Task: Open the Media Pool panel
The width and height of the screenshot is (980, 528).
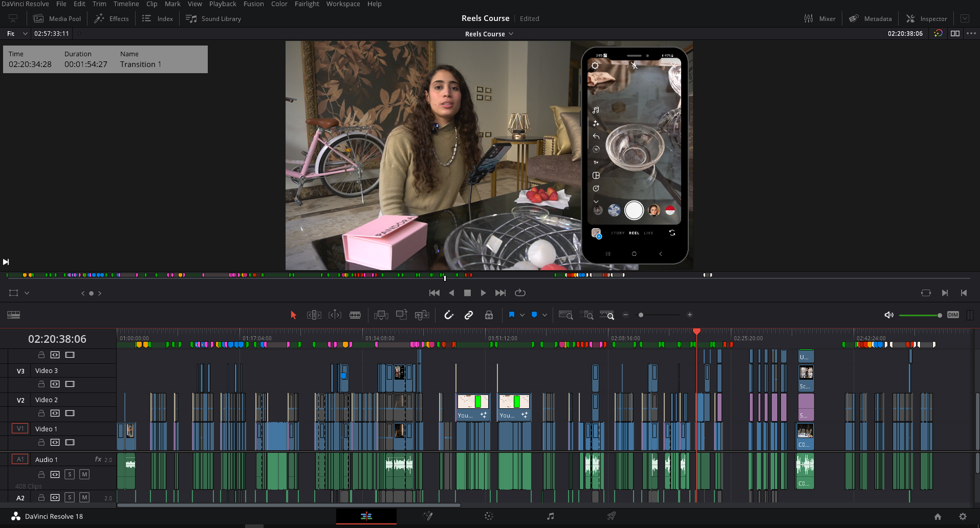Action: pyautogui.click(x=57, y=19)
